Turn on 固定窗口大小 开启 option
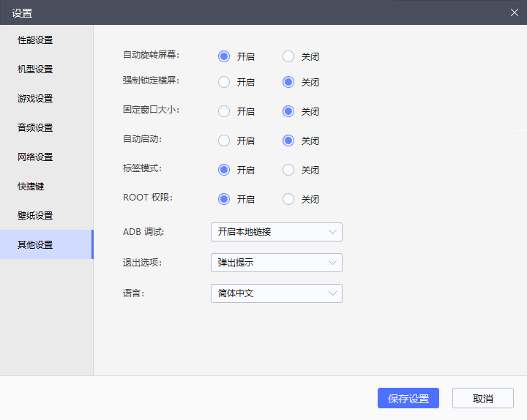This screenshot has height=420, width=527. point(224,111)
